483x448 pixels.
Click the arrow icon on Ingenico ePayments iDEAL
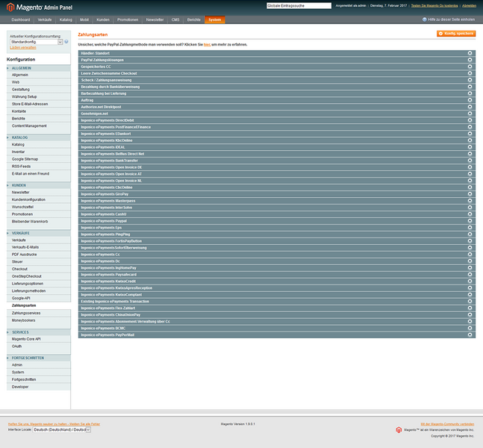pos(470,147)
